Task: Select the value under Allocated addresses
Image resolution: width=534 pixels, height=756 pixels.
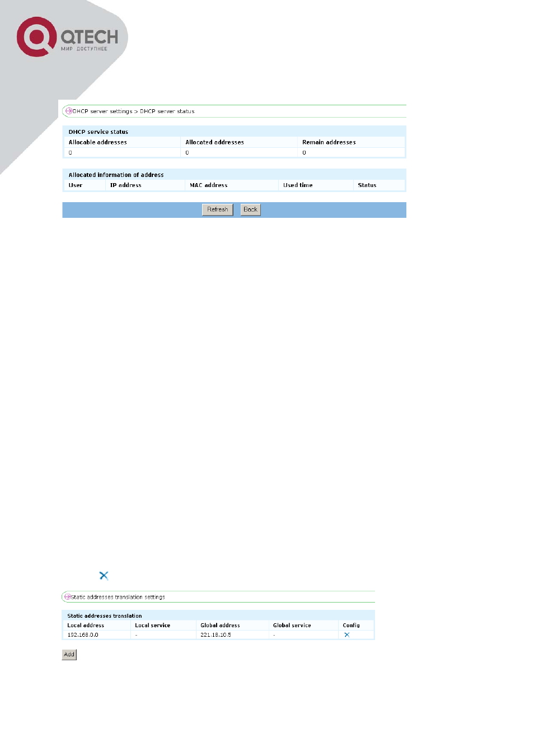Action: pyautogui.click(x=188, y=152)
